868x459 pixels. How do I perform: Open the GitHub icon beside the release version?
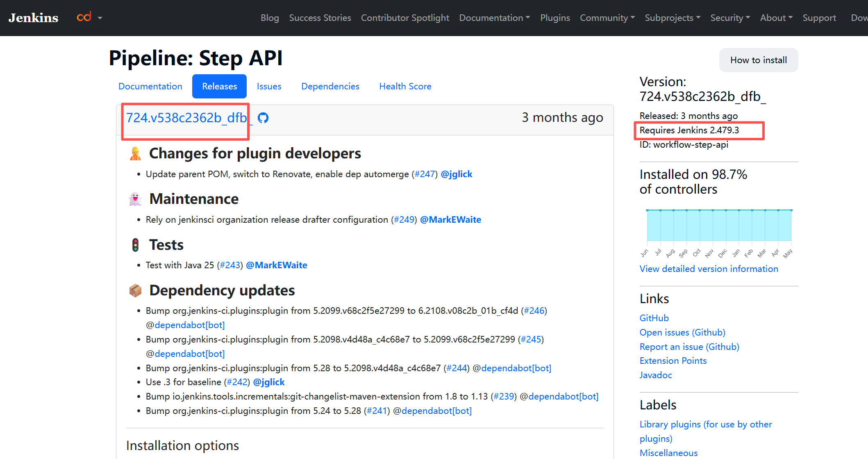(x=263, y=118)
